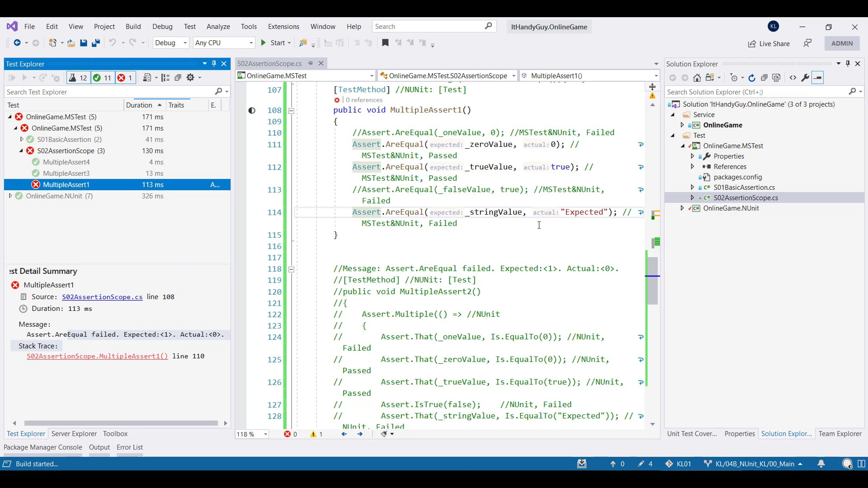The height and width of the screenshot is (488, 868).
Task: Click the Test Explorer horizontal scrollbar
Action: 121,423
